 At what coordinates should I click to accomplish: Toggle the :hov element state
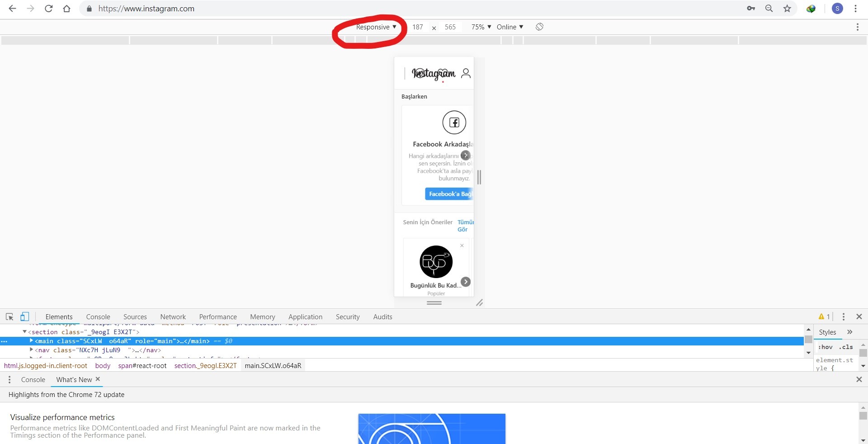(x=826, y=347)
